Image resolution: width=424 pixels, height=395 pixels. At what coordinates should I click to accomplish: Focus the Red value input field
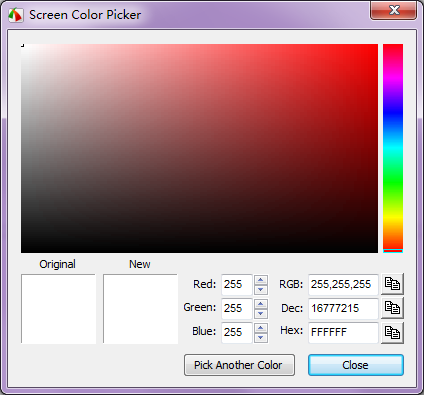point(237,285)
